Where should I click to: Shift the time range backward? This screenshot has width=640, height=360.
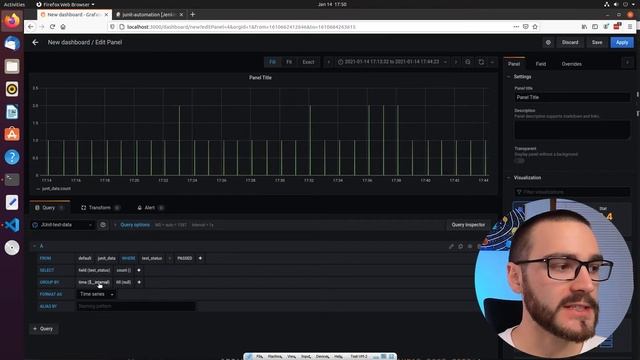tap(328, 62)
